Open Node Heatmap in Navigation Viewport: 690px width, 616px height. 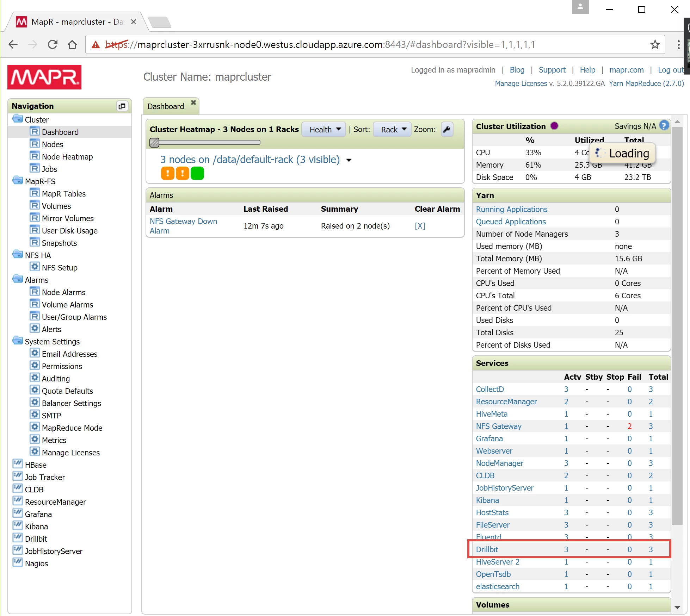pos(67,157)
